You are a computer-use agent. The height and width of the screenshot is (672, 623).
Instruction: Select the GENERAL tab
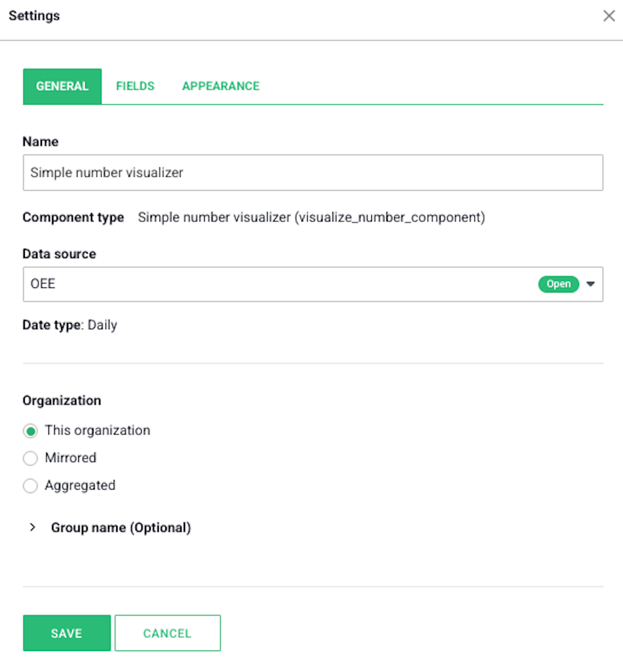(62, 86)
